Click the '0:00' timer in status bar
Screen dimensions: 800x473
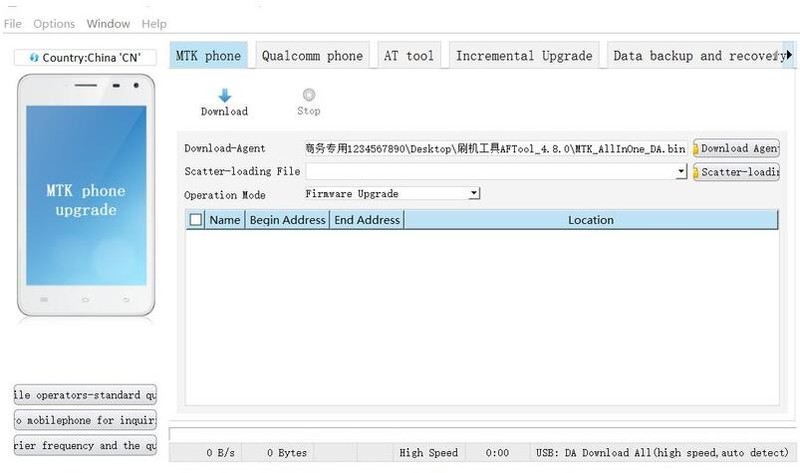coord(497,453)
